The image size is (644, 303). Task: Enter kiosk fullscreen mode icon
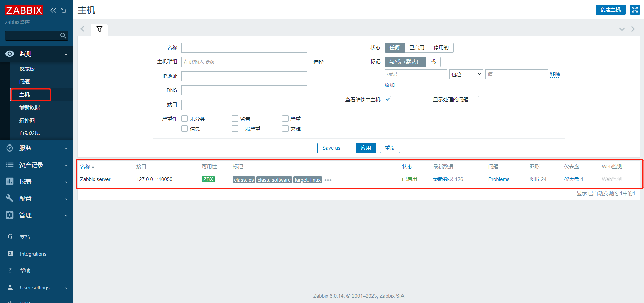point(635,10)
